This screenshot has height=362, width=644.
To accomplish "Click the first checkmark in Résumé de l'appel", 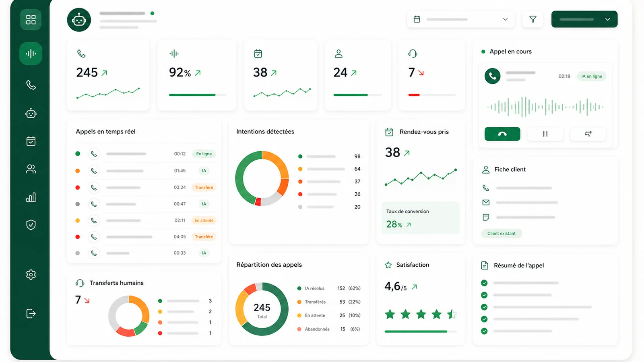I will (484, 283).
